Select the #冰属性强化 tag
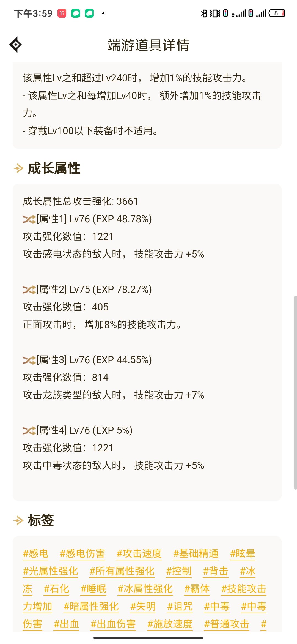Viewport: 297px width, 644px height. [x=145, y=589]
